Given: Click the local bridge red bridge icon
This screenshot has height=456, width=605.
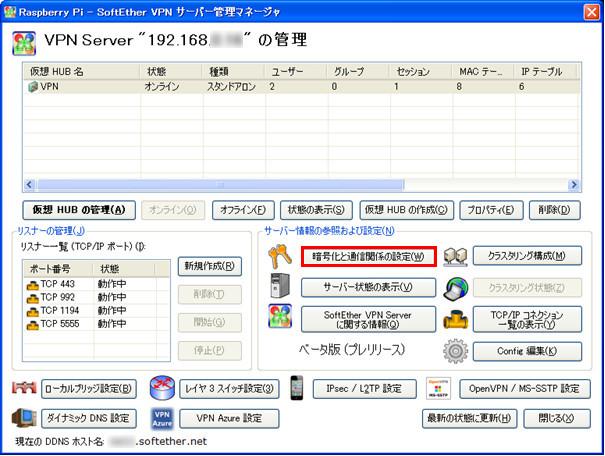Looking at the screenshot, I should click(x=24, y=388).
